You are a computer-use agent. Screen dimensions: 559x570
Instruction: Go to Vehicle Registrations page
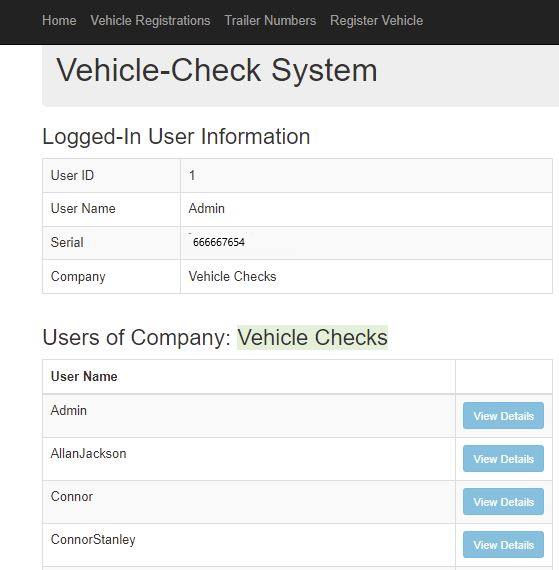click(150, 20)
